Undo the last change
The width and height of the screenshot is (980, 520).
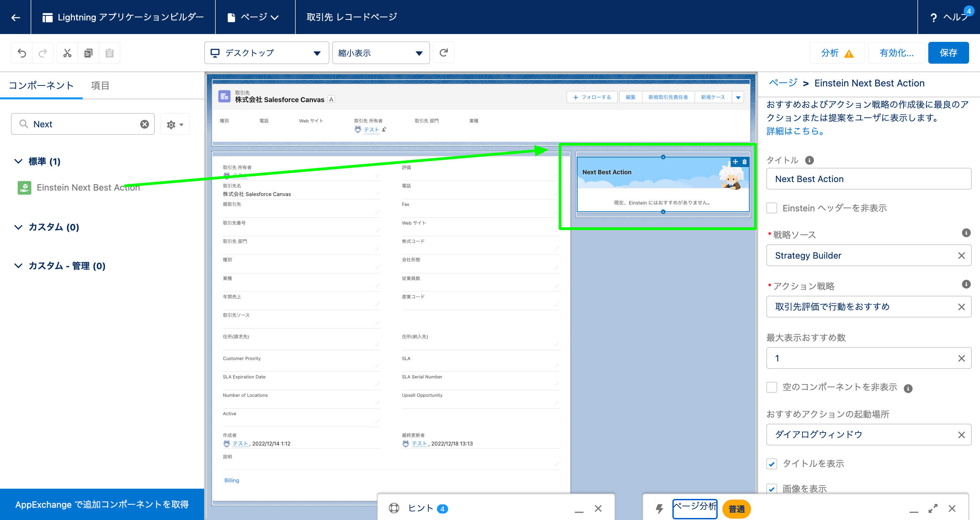pyautogui.click(x=22, y=53)
